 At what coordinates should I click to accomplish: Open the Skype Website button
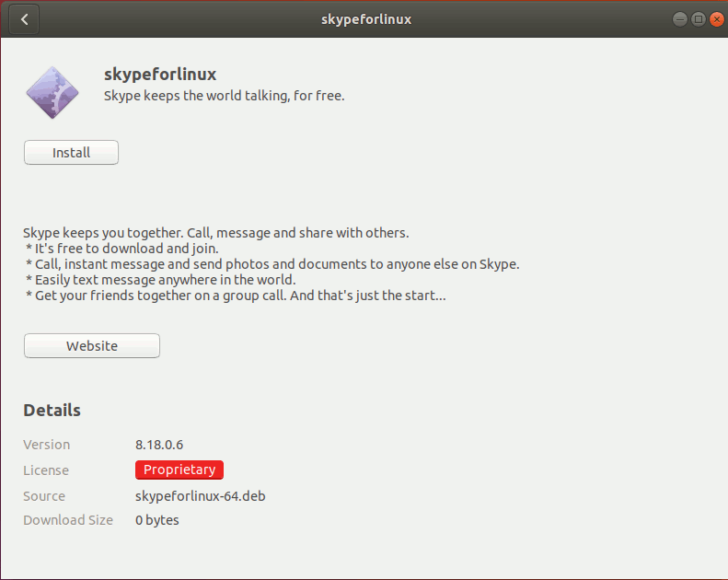pyautogui.click(x=92, y=345)
